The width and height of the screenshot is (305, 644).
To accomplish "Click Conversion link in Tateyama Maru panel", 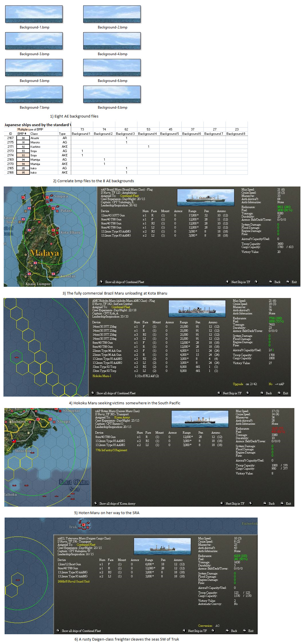I will [205, 626].
